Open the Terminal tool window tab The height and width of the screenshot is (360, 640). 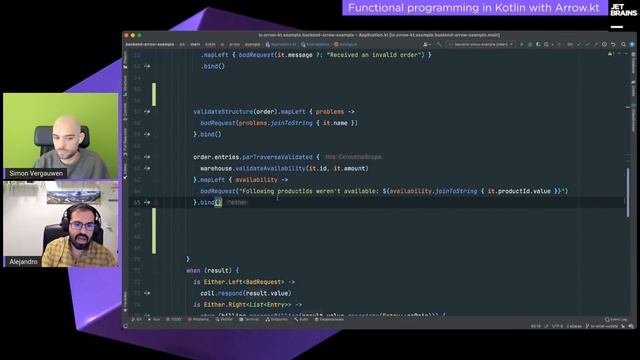249,320
